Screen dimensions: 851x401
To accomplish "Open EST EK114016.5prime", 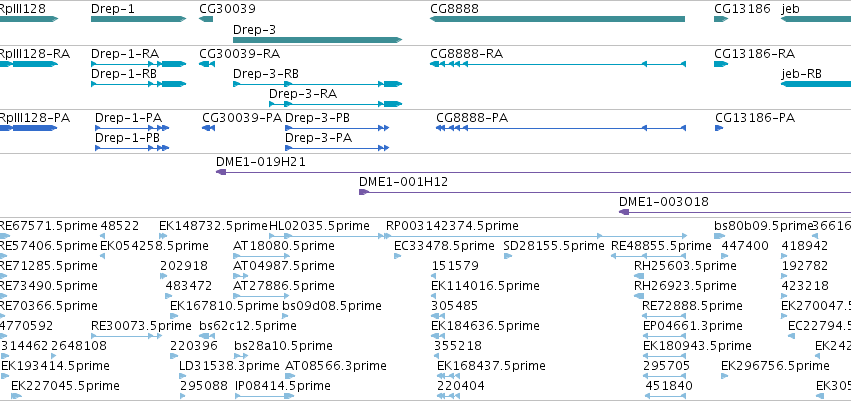I will pyautogui.click(x=486, y=286).
